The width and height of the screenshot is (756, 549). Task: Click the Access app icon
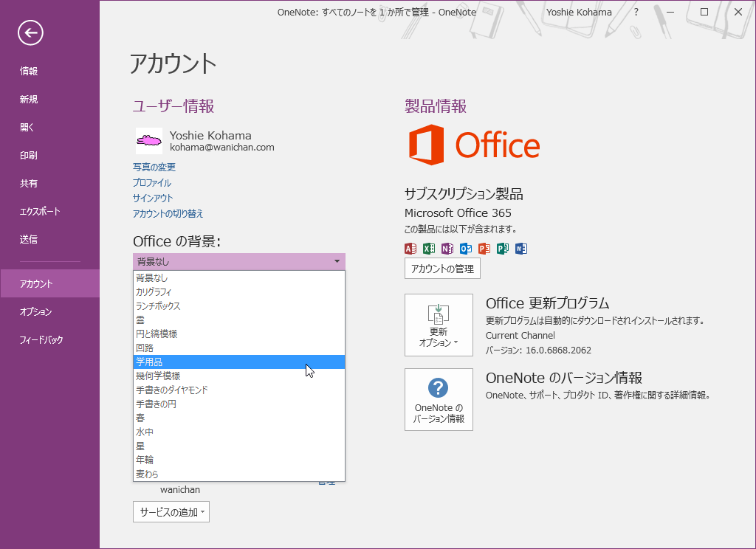click(410, 249)
